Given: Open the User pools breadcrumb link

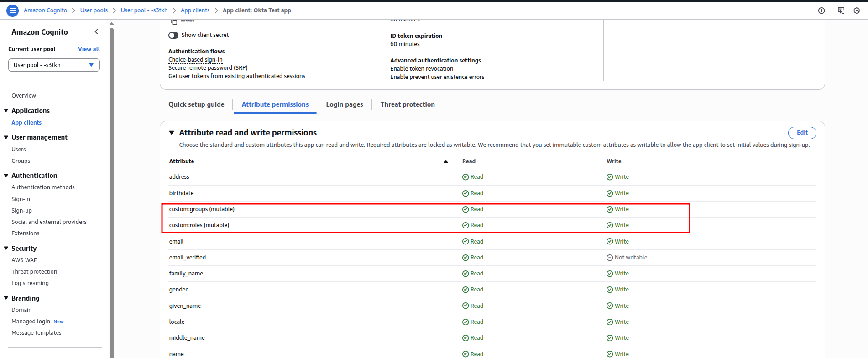Looking at the screenshot, I should (x=94, y=10).
